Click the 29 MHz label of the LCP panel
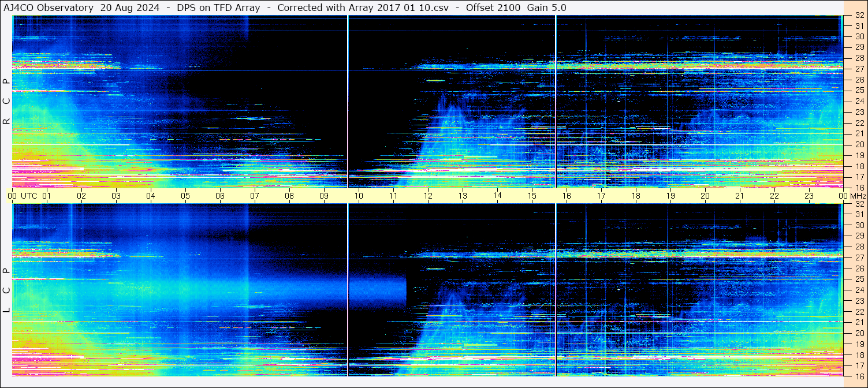 pos(859,236)
